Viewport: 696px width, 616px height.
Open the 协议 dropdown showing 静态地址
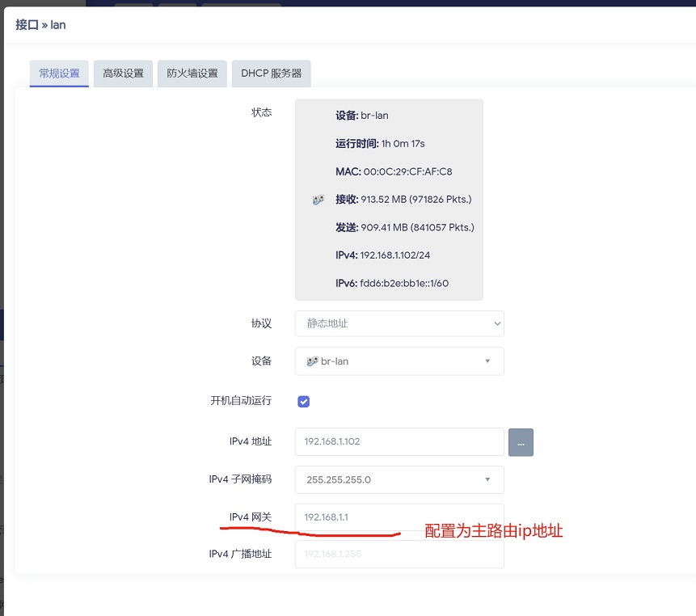coord(399,323)
